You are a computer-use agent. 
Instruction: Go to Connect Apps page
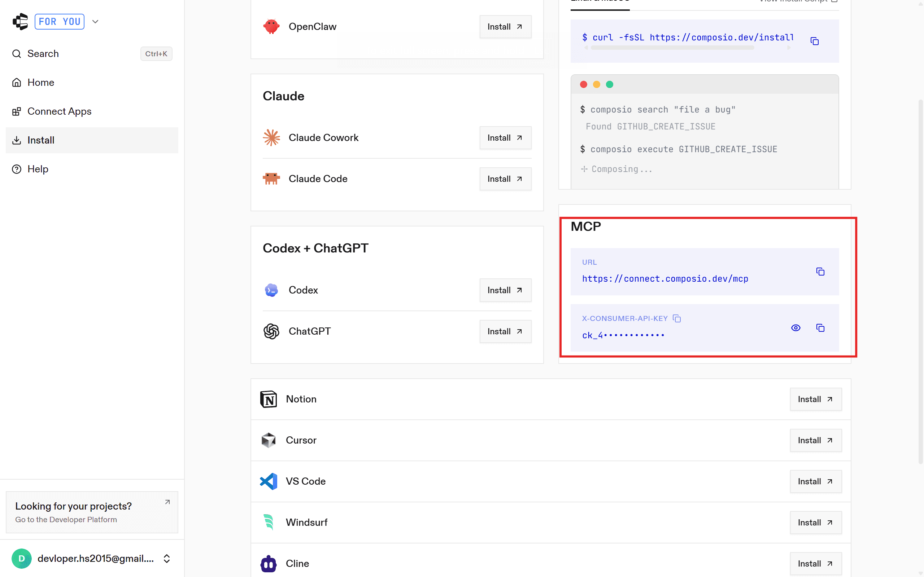click(x=59, y=111)
